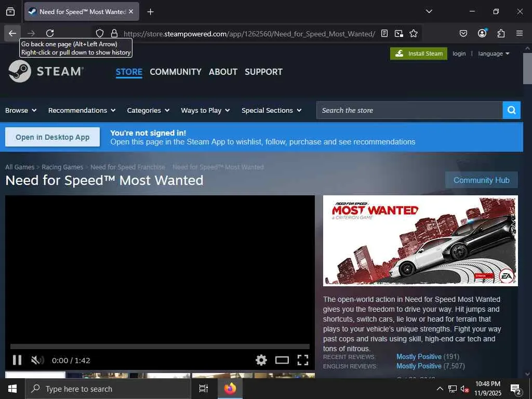Open Need for Speed Franchise breadcrumb
The image size is (532, 399).
[128, 167]
